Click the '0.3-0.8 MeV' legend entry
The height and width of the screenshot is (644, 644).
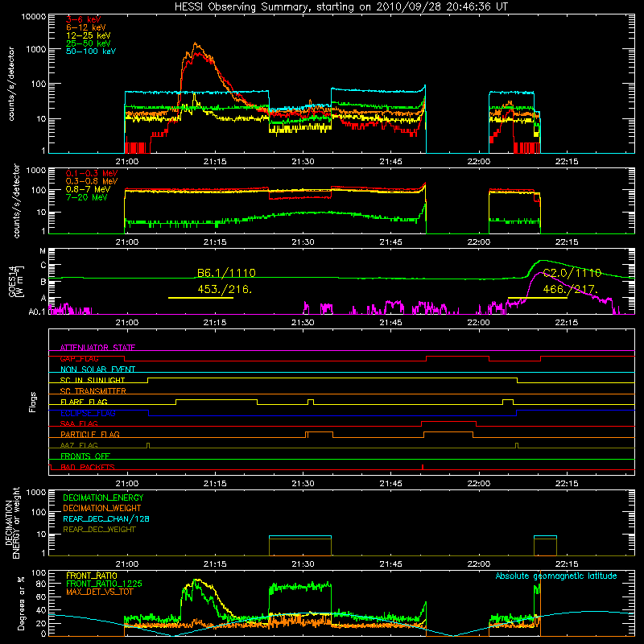tap(92, 182)
